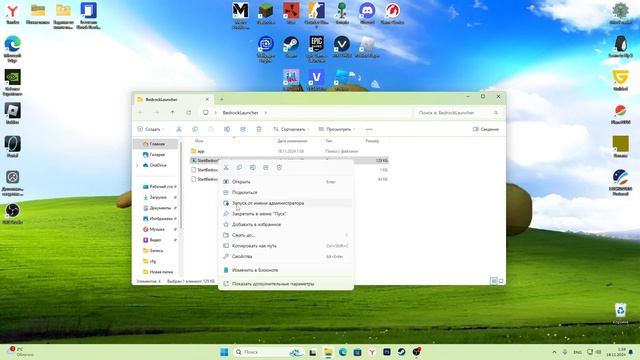The width and height of the screenshot is (640, 360).
Task: Click the Explorer toolbar cut scissors icon
Action: (x=179, y=129)
